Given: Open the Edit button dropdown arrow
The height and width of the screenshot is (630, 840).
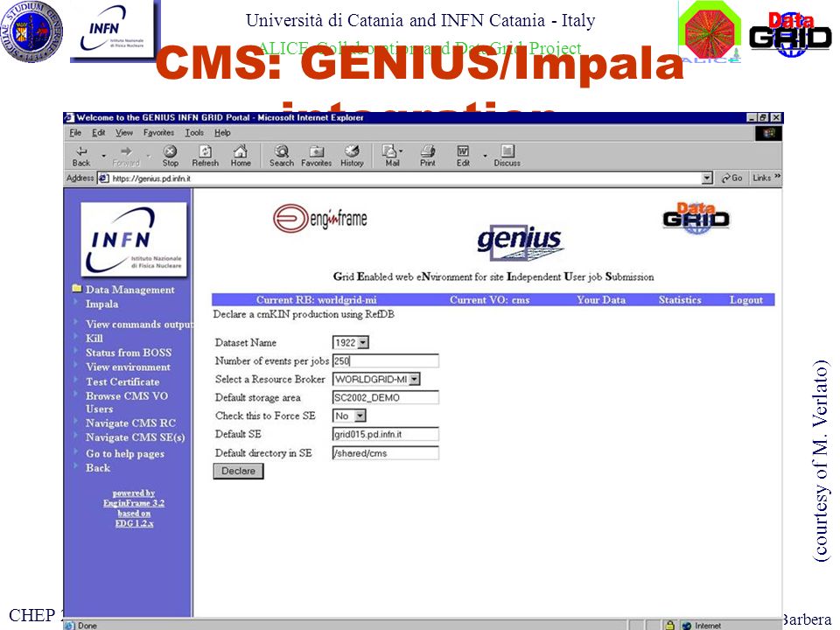Looking at the screenshot, I should pyautogui.click(x=485, y=156).
